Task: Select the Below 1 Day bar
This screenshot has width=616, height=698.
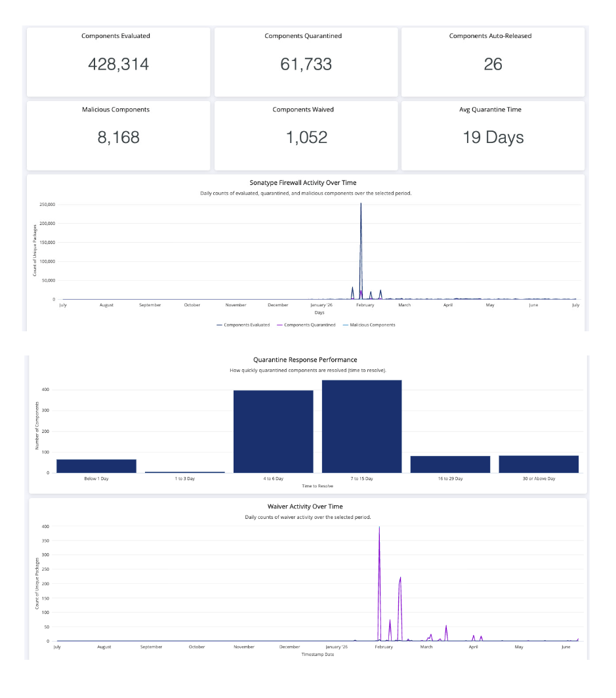Action: tap(96, 466)
